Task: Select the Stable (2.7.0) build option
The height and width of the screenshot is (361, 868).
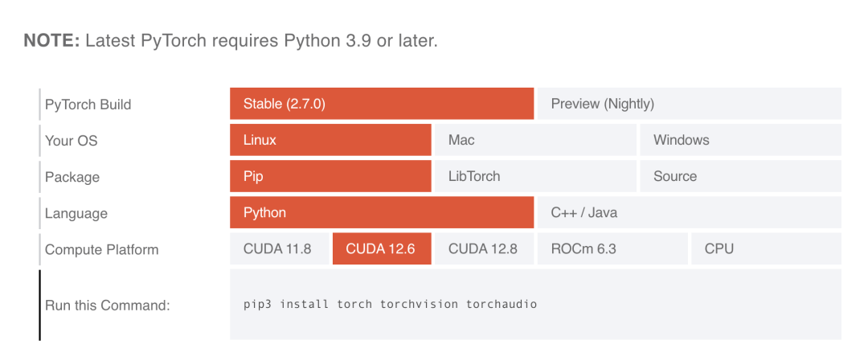Action: tap(381, 104)
